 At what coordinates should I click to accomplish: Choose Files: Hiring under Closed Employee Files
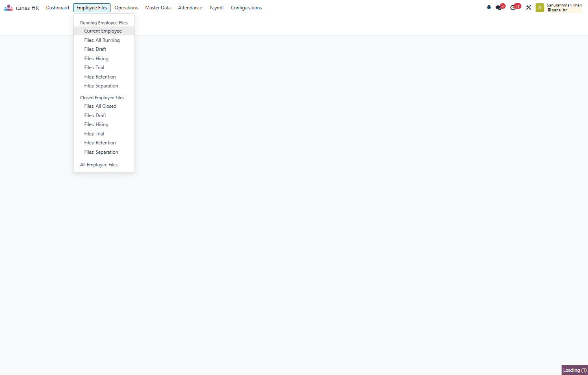click(x=104, y=124)
